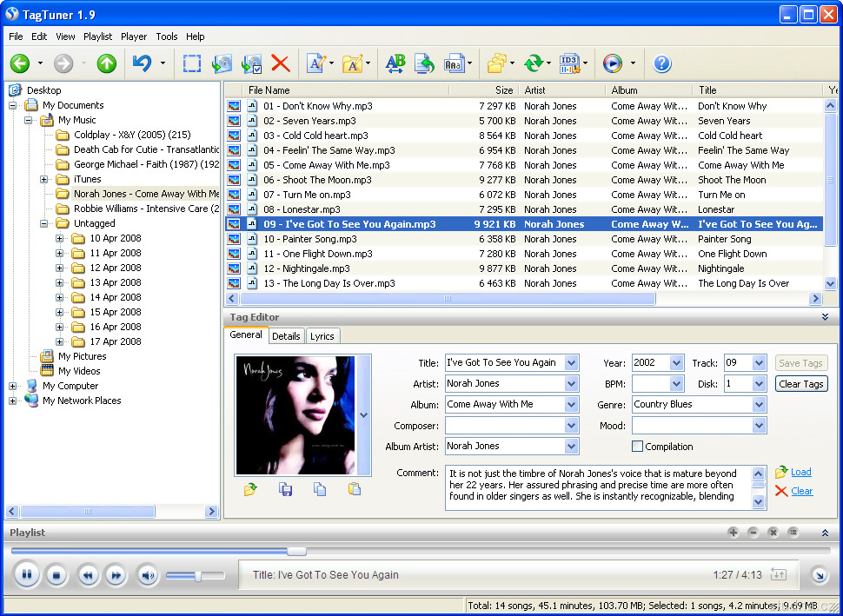Screen dimensions: 843x616
Task: Paste cover art using the clipboard icon
Action: (355, 490)
